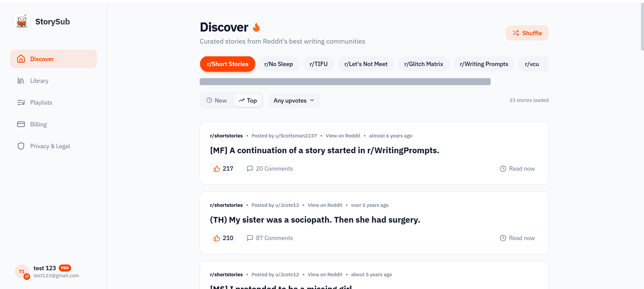The width and height of the screenshot is (644, 289).
Task: Switch to the r/TIFU filter
Action: point(318,64)
